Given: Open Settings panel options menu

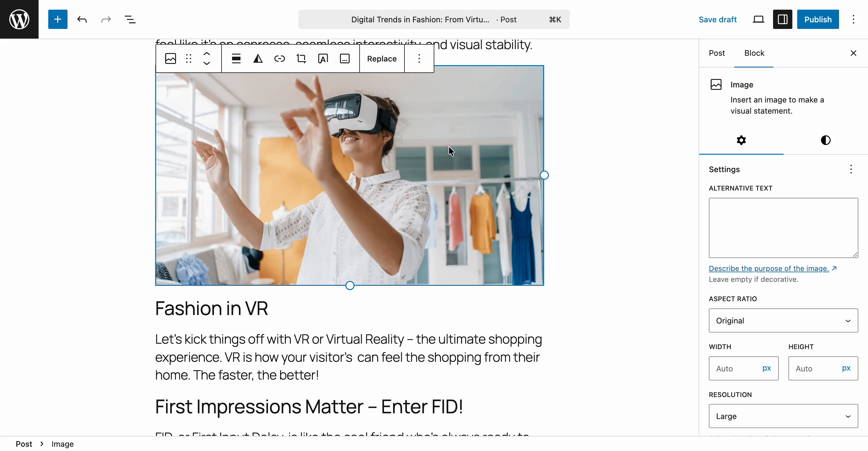Looking at the screenshot, I should (851, 169).
